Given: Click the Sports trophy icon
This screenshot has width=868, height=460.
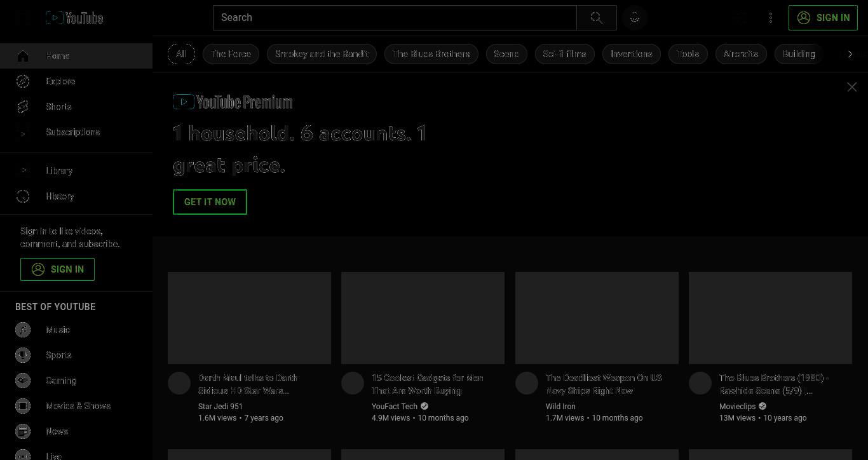Looking at the screenshot, I should coord(23,355).
